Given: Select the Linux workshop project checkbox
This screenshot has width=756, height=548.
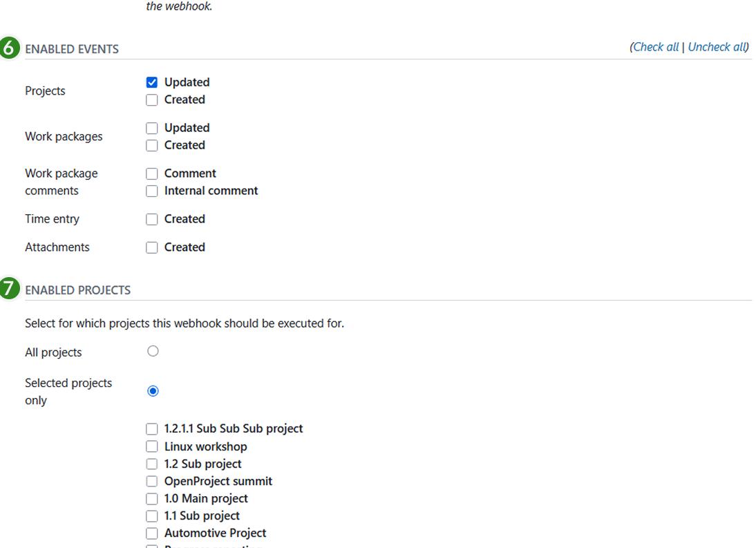Looking at the screenshot, I should tap(152, 446).
